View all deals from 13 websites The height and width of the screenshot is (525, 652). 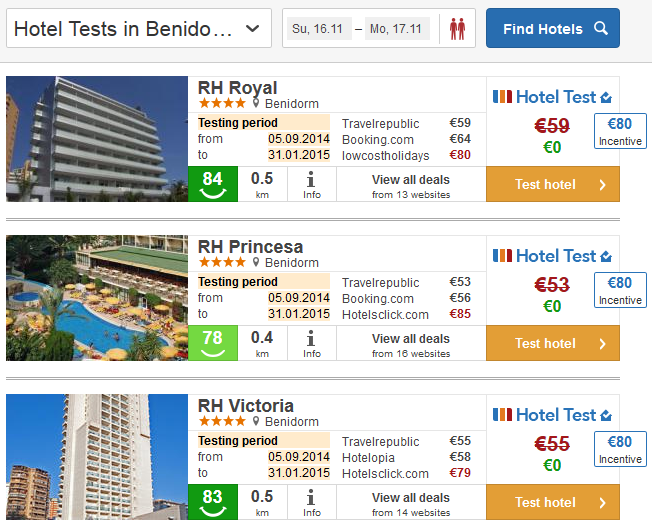point(411,185)
